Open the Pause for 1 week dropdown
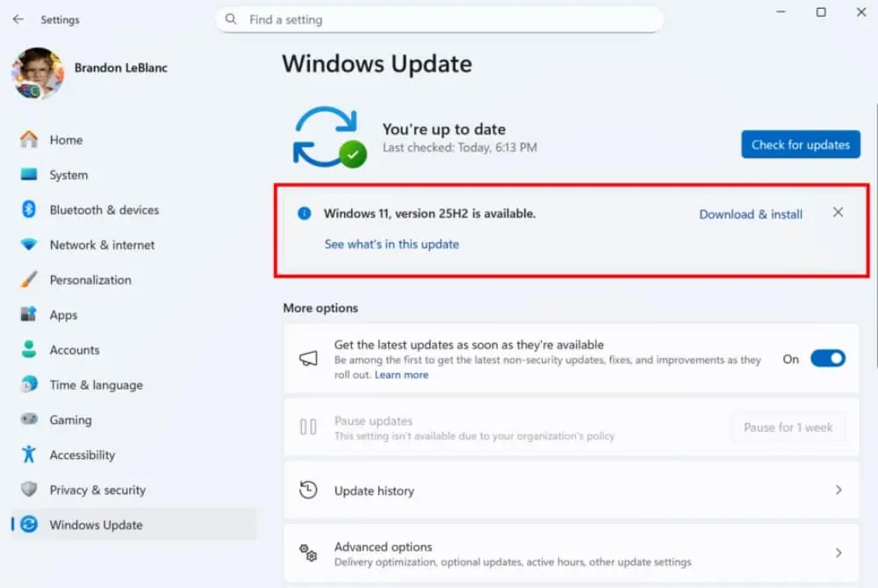The image size is (878, 588). (x=788, y=427)
